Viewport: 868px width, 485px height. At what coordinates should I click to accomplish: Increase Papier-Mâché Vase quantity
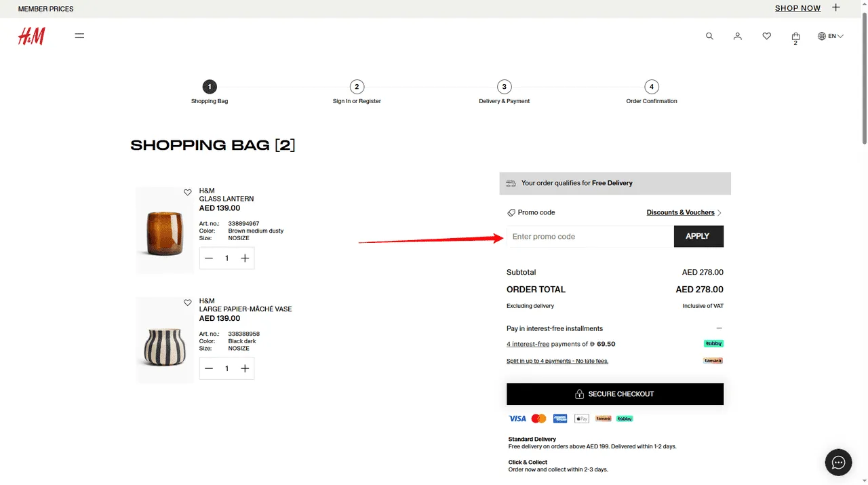245,368
